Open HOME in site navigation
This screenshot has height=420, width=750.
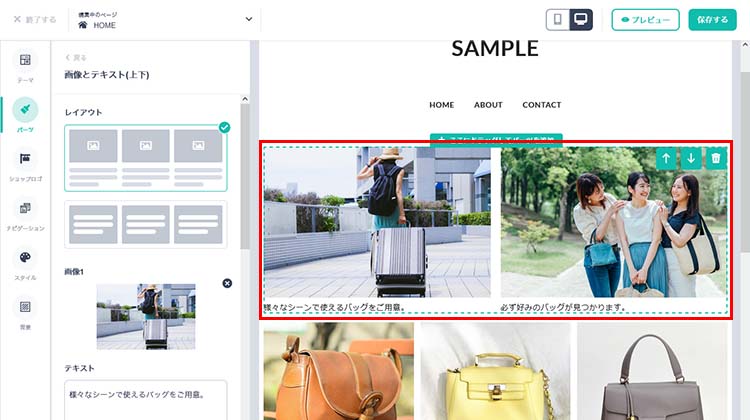(441, 105)
